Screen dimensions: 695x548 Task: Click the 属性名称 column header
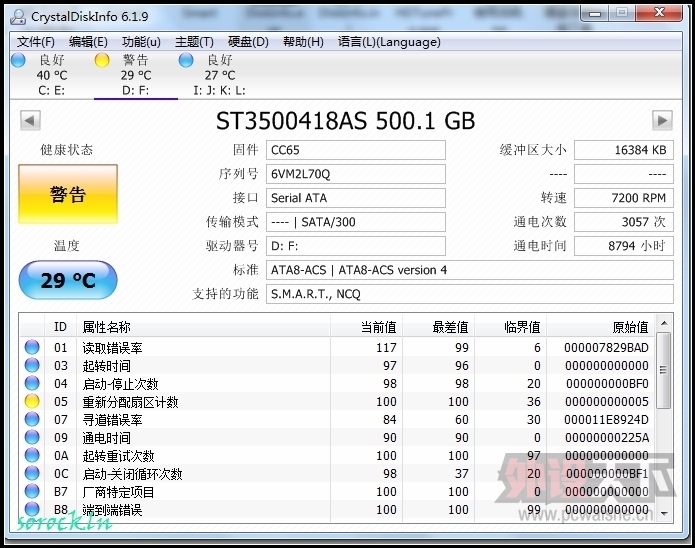point(203,327)
